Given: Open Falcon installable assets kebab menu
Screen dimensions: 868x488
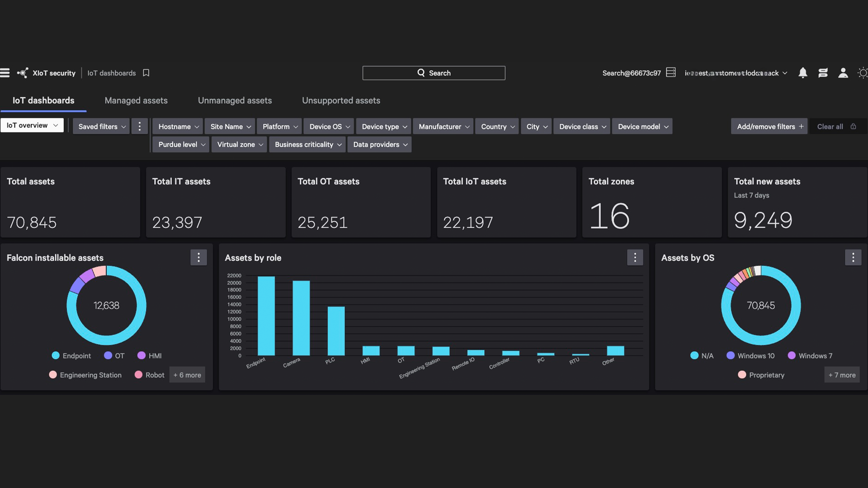Looking at the screenshot, I should click(198, 258).
